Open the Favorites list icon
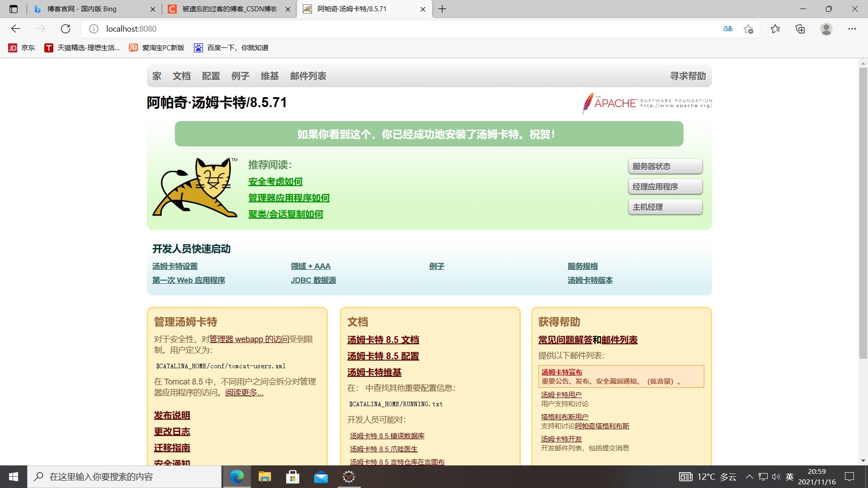 775,29
